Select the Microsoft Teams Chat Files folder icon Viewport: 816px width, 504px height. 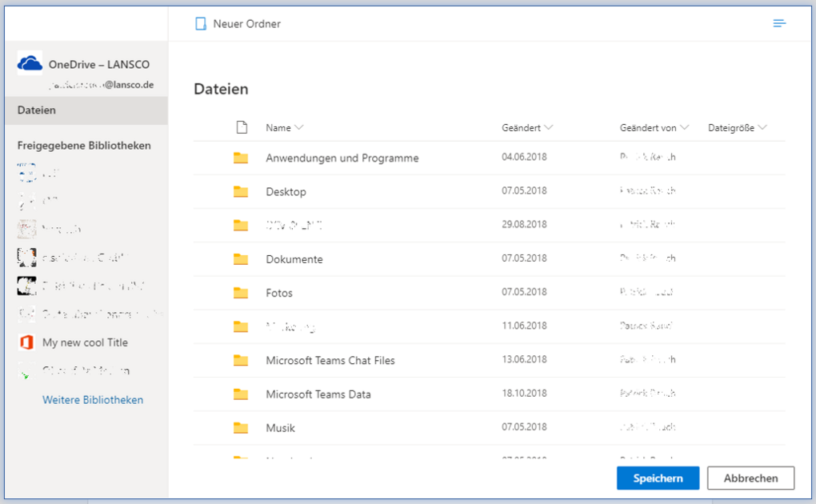coord(241,360)
